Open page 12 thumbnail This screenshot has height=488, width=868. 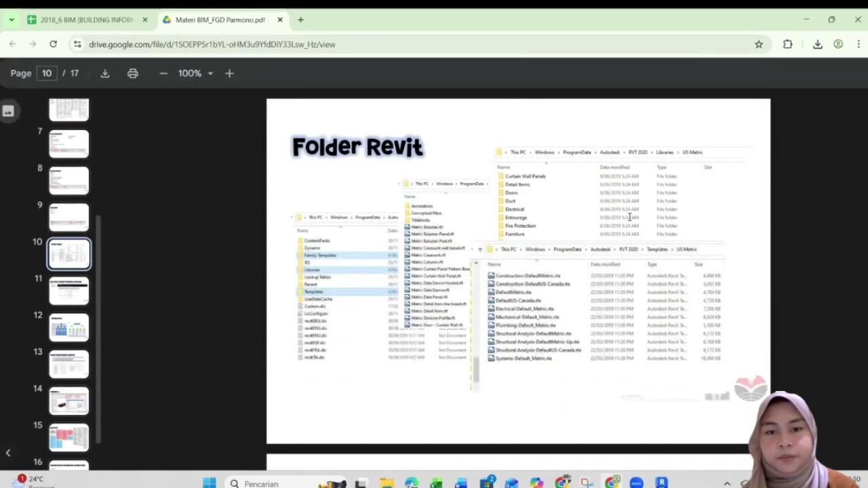tap(68, 327)
